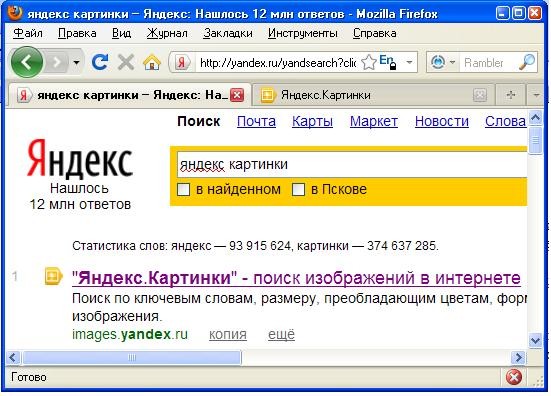This screenshot has width=551, height=396.
Task: Go to the home page icon
Action: point(152,63)
